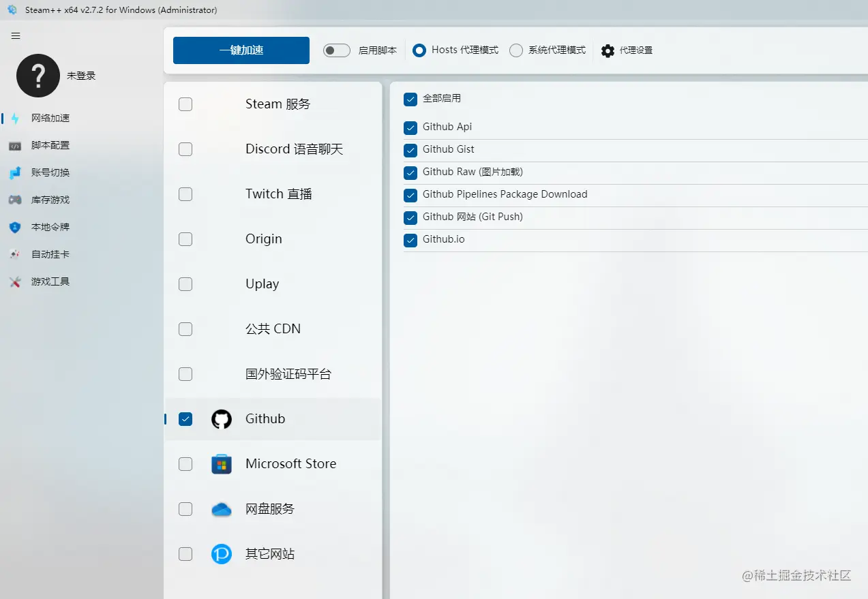Toggle the 启用脚本 switch

(337, 50)
